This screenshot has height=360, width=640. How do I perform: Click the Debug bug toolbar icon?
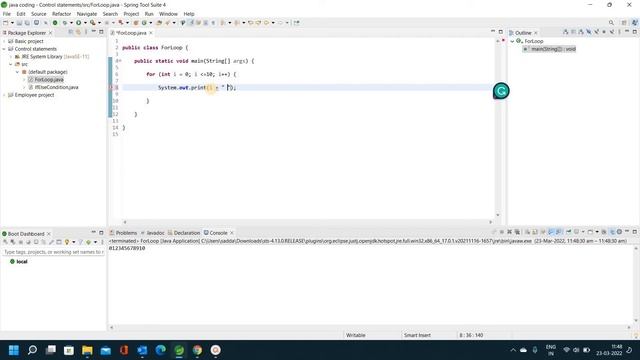click(x=64, y=23)
